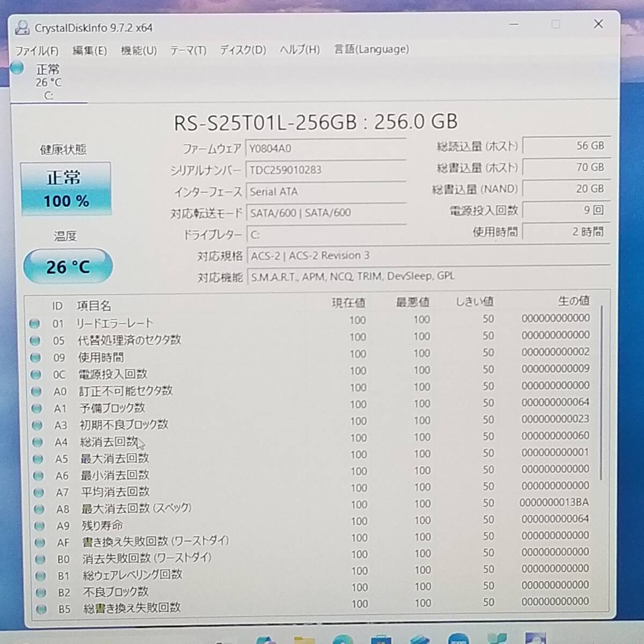Click the power on hours value 2 時間
This screenshot has height=644, width=644.
[567, 231]
